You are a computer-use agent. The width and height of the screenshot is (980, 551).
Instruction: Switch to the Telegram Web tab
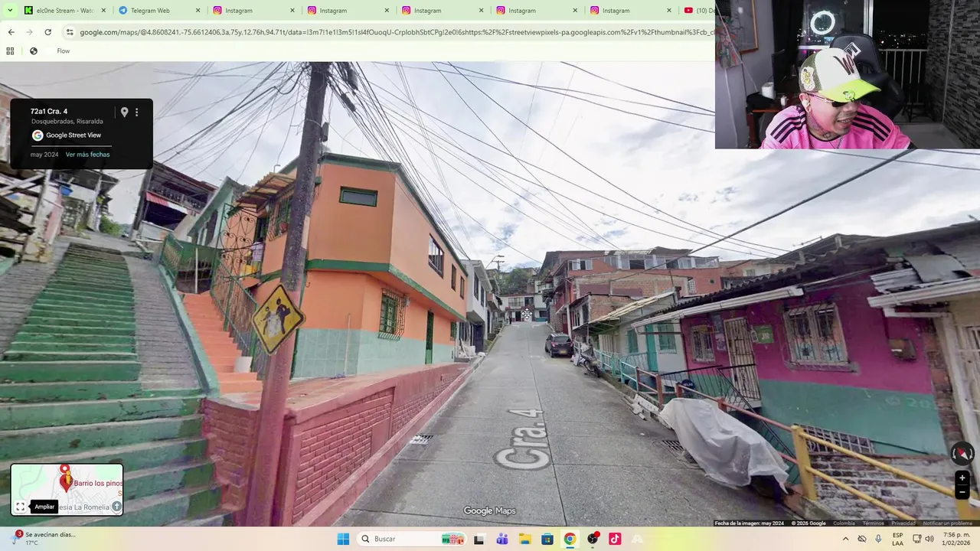pos(159,11)
